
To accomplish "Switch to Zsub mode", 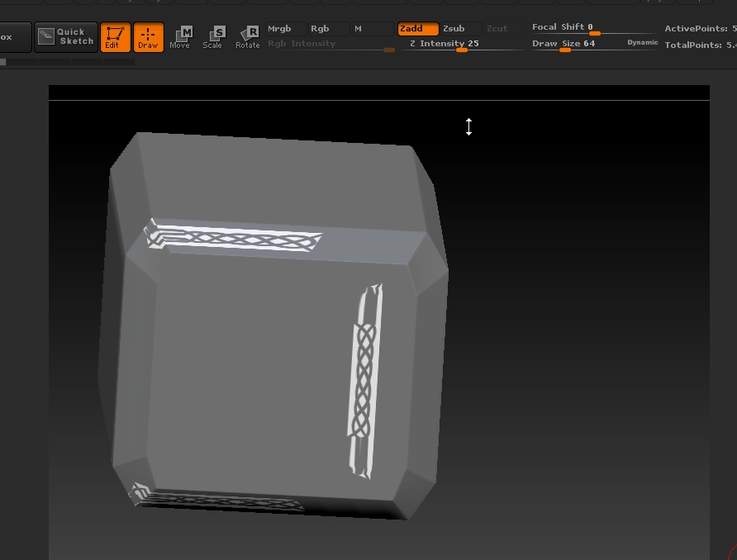I will (461, 29).
